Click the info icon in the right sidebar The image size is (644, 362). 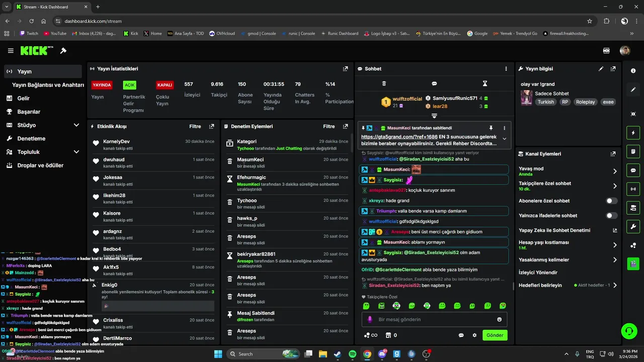(633, 71)
